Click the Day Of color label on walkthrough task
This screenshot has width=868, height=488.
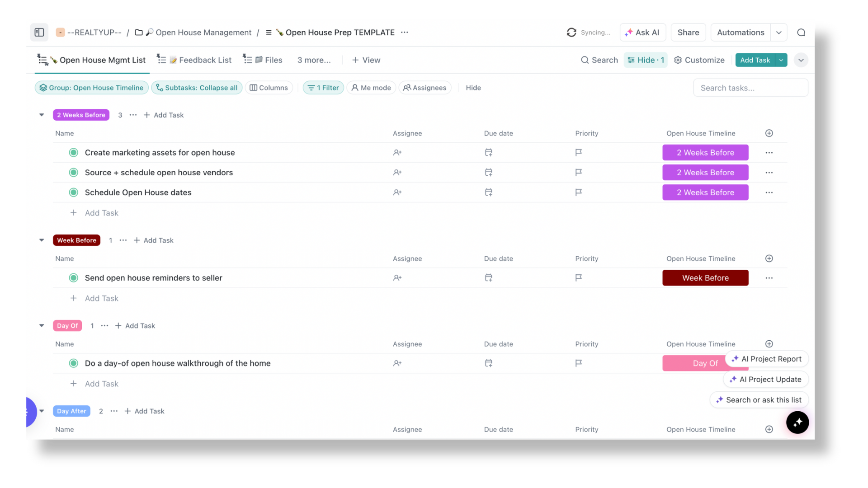(705, 363)
